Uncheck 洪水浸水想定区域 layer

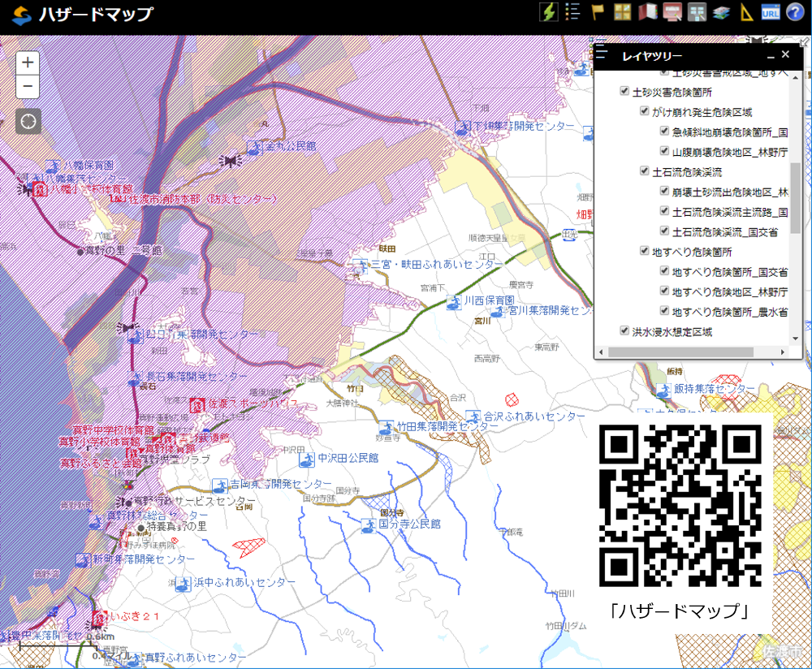pyautogui.click(x=624, y=330)
